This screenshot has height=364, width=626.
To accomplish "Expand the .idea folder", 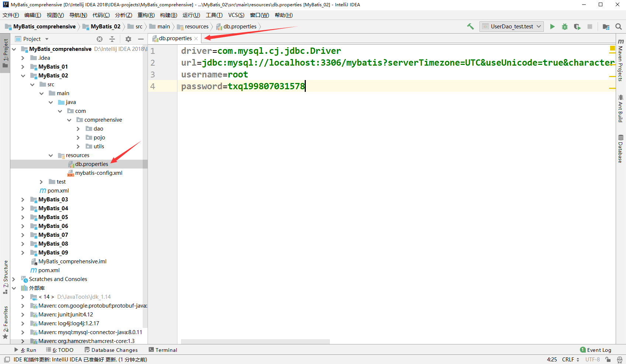I will point(23,58).
